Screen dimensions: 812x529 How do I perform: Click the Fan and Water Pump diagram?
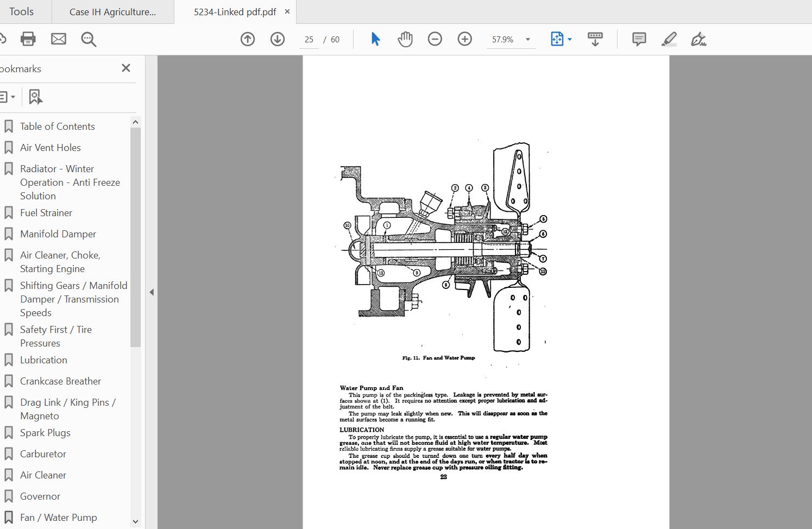pos(443,247)
